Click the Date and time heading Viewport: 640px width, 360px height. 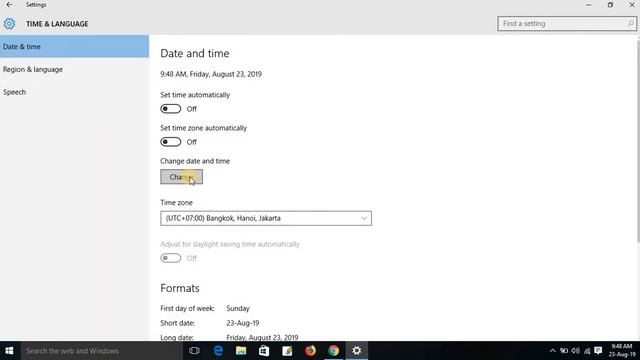click(x=195, y=53)
